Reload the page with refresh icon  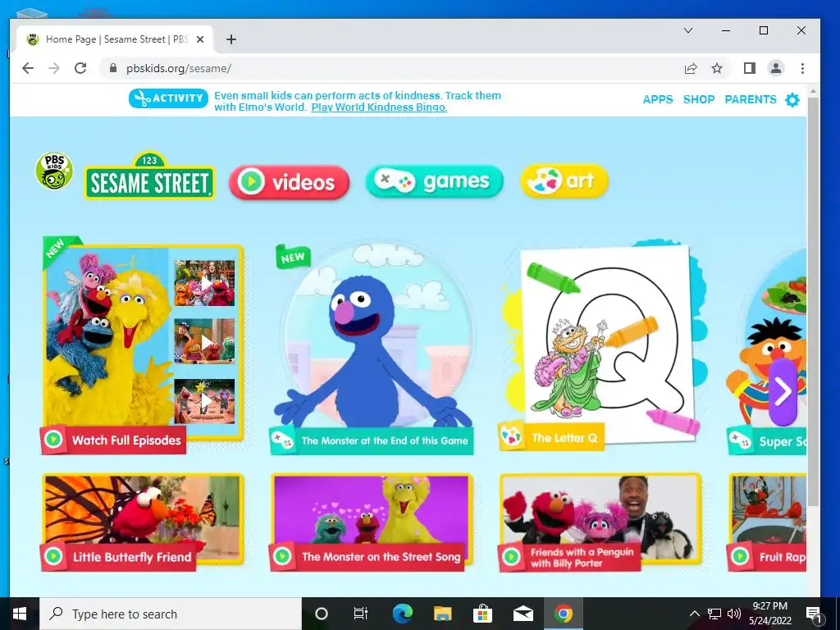[80, 68]
